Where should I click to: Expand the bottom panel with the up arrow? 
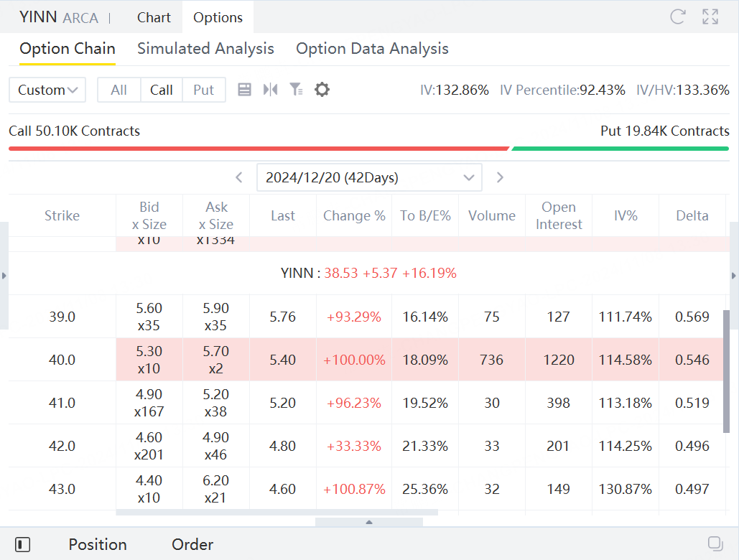coord(369,522)
